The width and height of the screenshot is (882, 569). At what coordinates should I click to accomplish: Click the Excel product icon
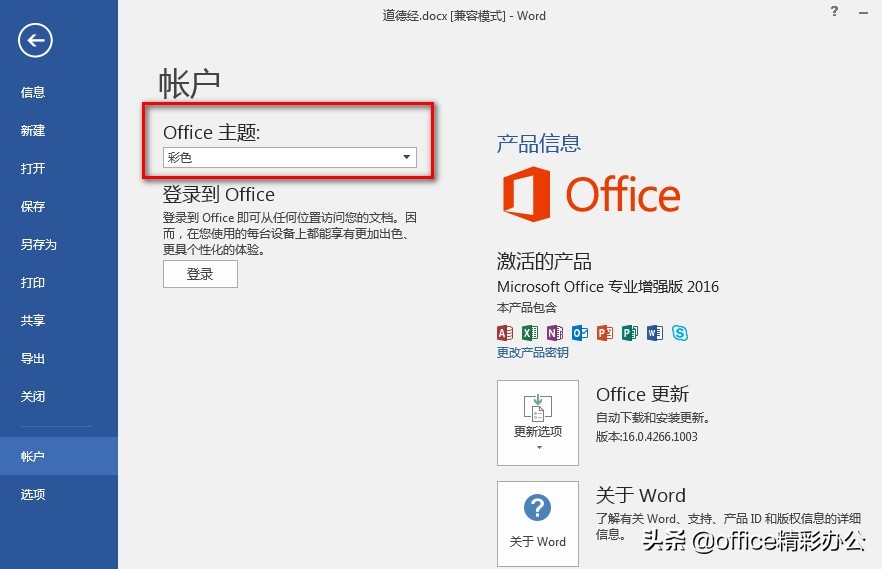pos(530,333)
